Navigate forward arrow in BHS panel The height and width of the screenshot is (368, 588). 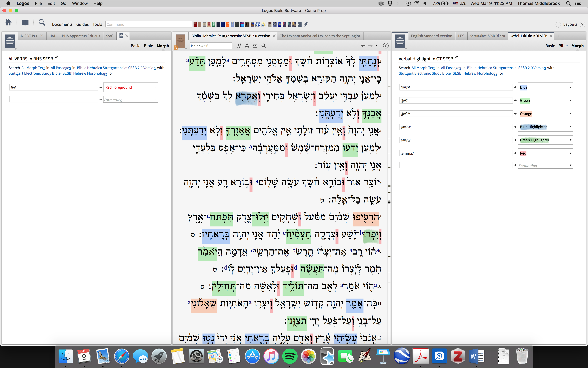click(370, 46)
